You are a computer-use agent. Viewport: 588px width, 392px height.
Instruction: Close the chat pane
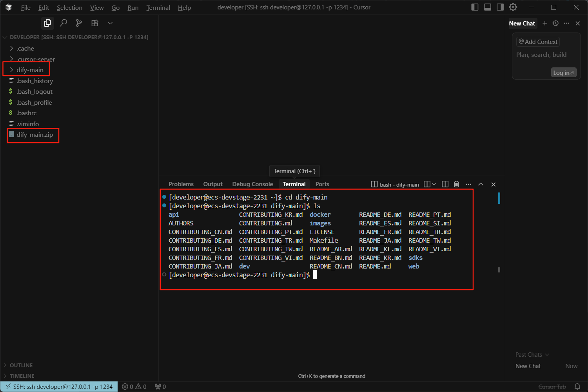(577, 24)
